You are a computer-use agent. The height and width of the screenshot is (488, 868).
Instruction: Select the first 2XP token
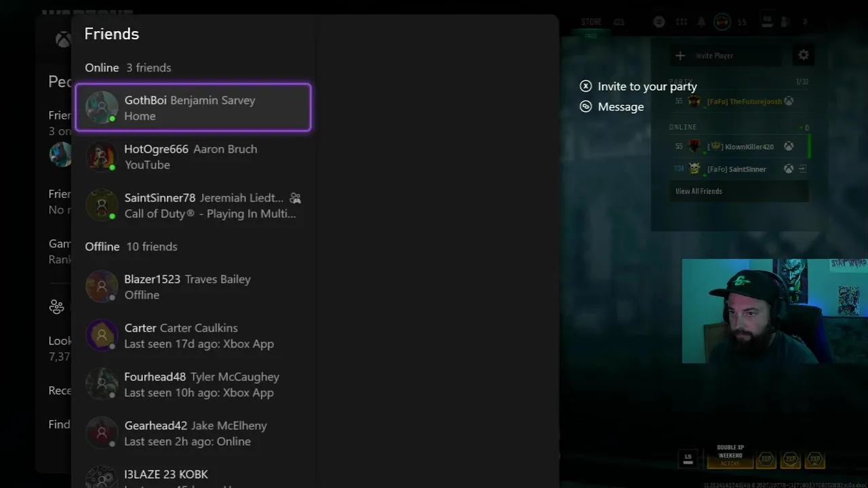pos(766,460)
